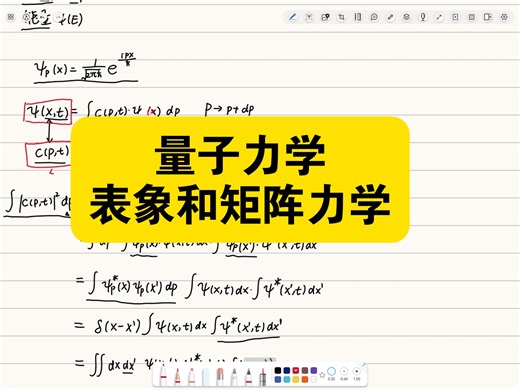The height and width of the screenshot is (390, 520).
Task: Pick the navy blue color swatch
Action: pyautogui.click(x=287, y=370)
